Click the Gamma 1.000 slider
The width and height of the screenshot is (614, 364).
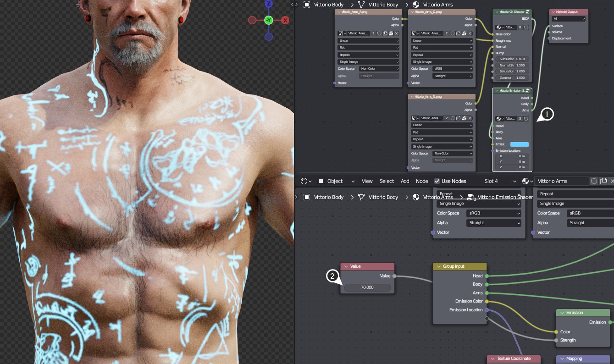(512, 77)
